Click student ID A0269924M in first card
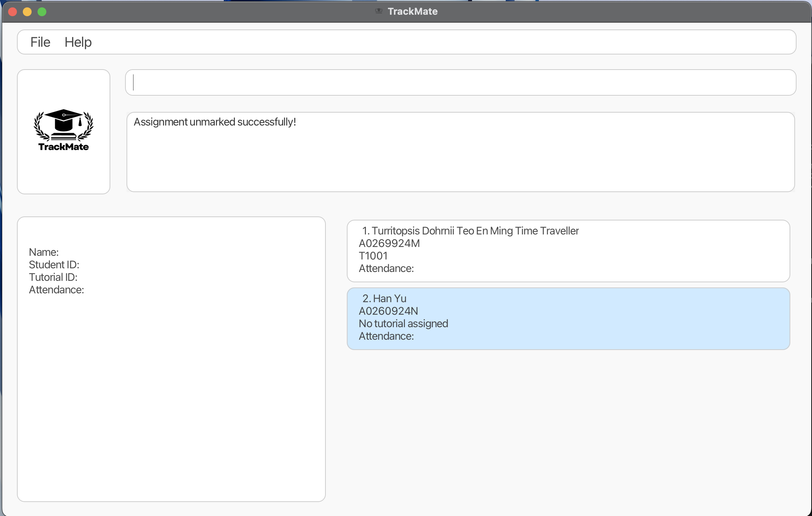 pyautogui.click(x=389, y=243)
